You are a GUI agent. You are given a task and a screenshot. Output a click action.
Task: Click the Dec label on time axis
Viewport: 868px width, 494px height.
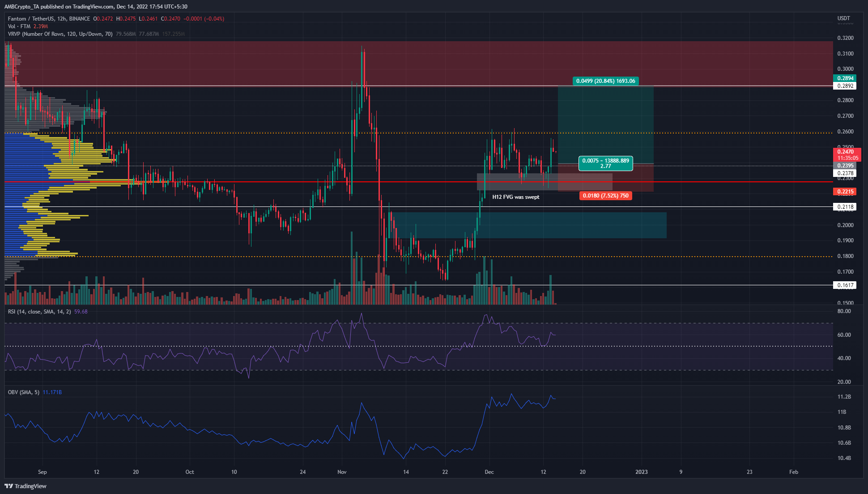[489, 472]
